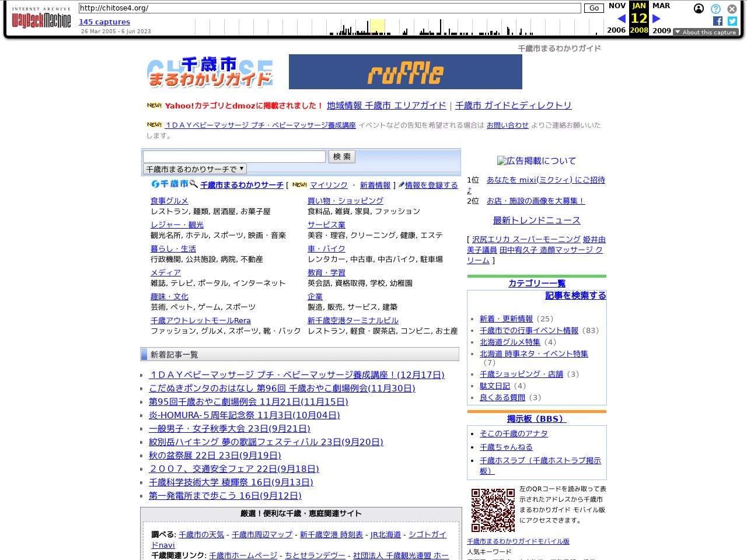Click the NEW! badge beside the Yahoo announcement

[153, 106]
